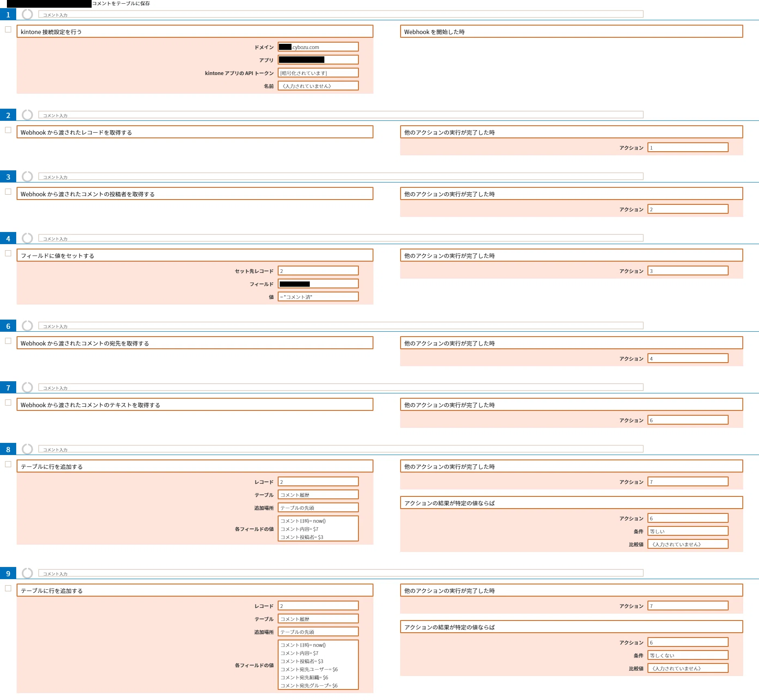
Task: Click row 8 比較値 field
Action: pos(688,544)
